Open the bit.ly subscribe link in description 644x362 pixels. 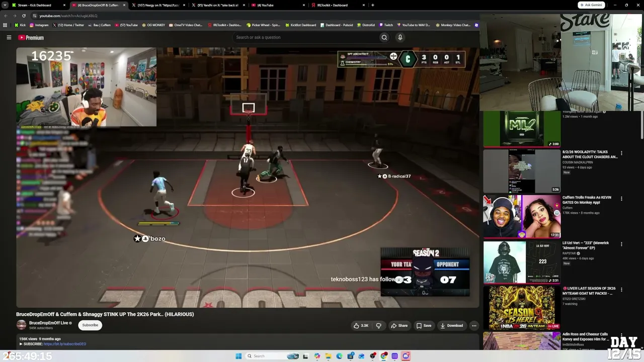[x=65, y=344]
